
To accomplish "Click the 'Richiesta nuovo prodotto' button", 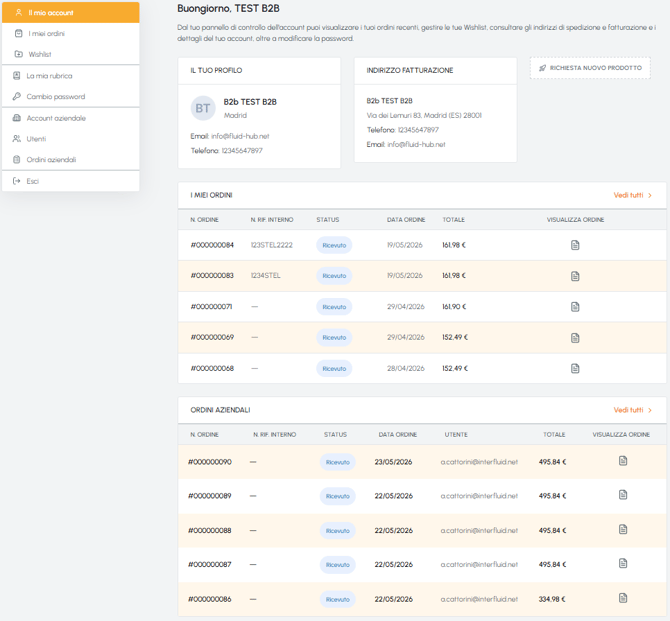I will pyautogui.click(x=590, y=68).
